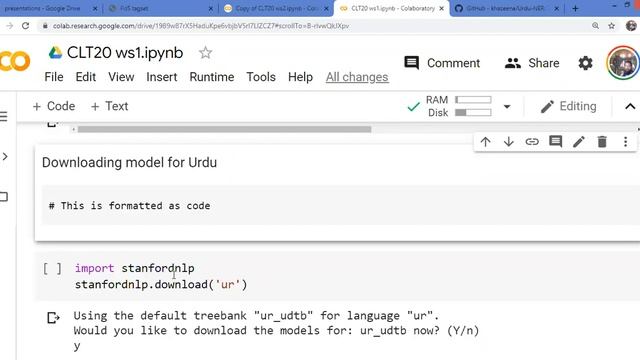640x360 pixels.
Task: Switch to Copy of CLT20 ws2 tab
Action: click(276, 8)
